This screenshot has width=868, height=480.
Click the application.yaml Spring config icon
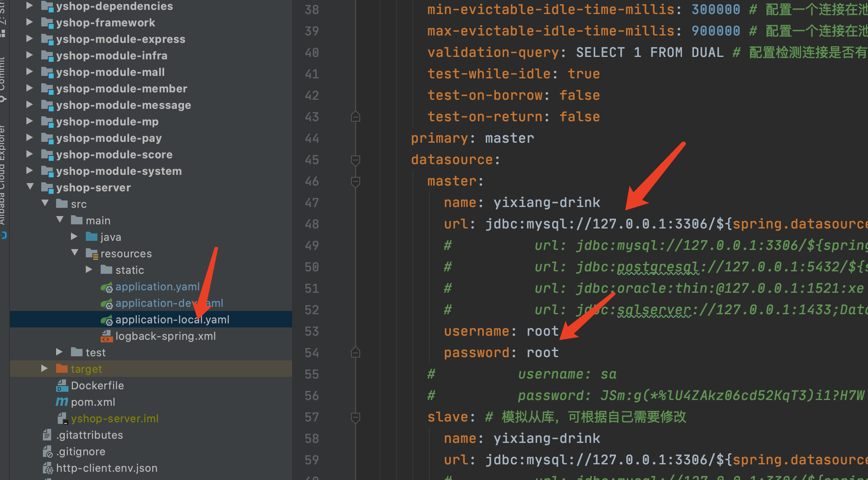point(106,287)
